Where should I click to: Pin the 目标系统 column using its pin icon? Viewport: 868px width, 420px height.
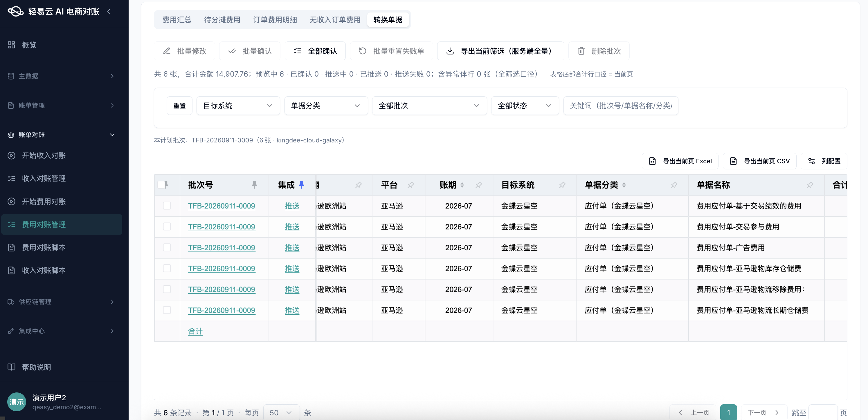(562, 185)
